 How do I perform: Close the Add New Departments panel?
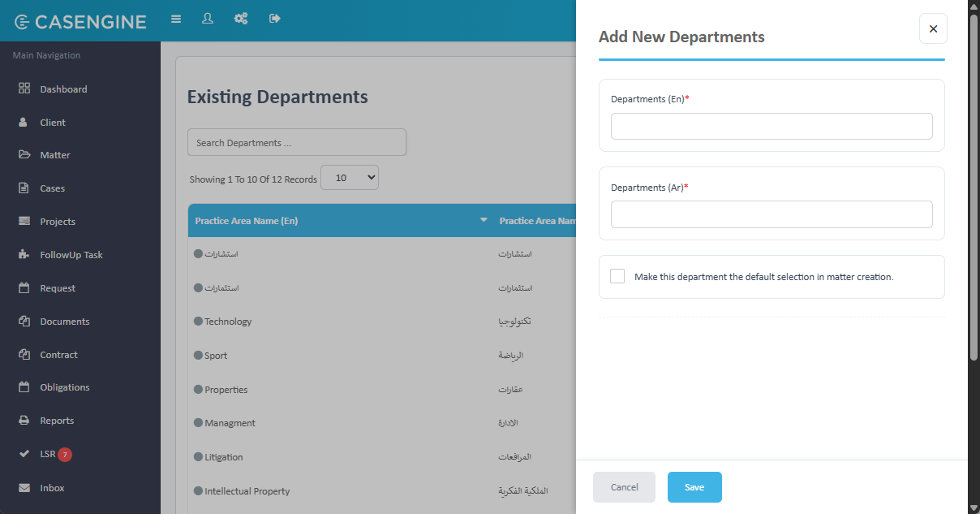(933, 28)
